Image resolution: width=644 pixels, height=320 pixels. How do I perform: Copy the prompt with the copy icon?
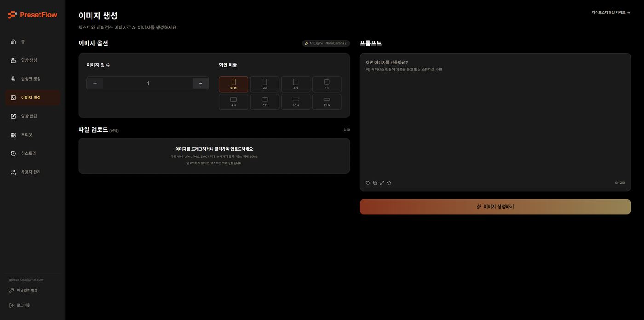pyautogui.click(x=375, y=183)
